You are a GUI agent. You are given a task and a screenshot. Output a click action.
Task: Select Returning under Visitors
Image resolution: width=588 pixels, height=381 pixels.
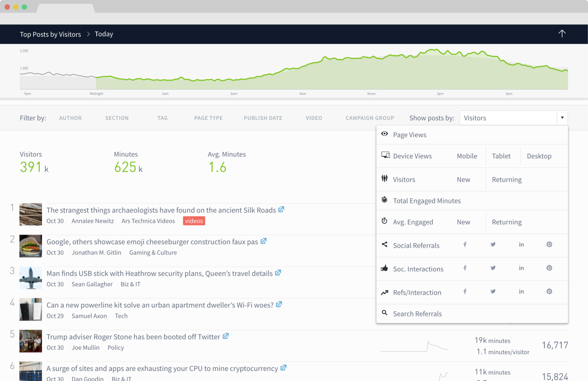click(507, 179)
